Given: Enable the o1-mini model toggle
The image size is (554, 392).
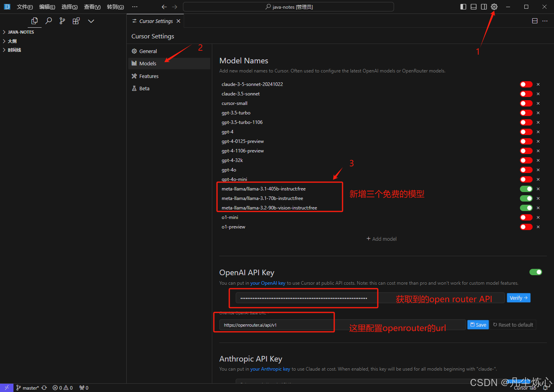Looking at the screenshot, I should 526,217.
